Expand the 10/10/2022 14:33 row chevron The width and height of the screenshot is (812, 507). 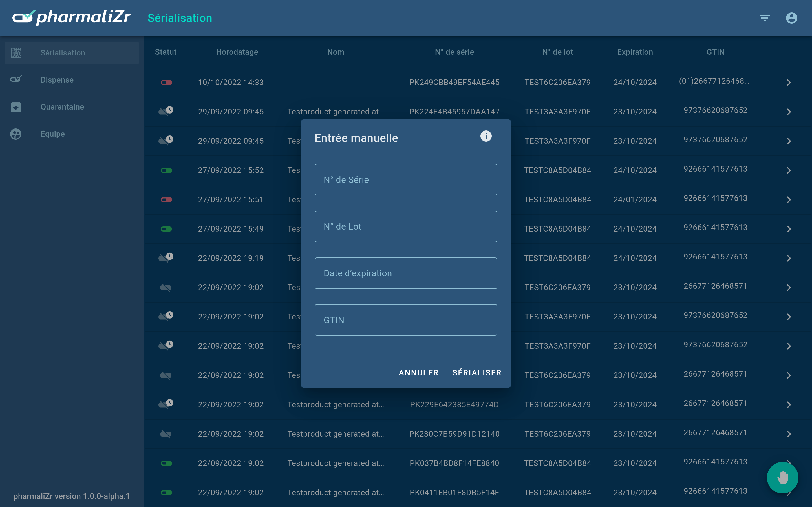789,83
